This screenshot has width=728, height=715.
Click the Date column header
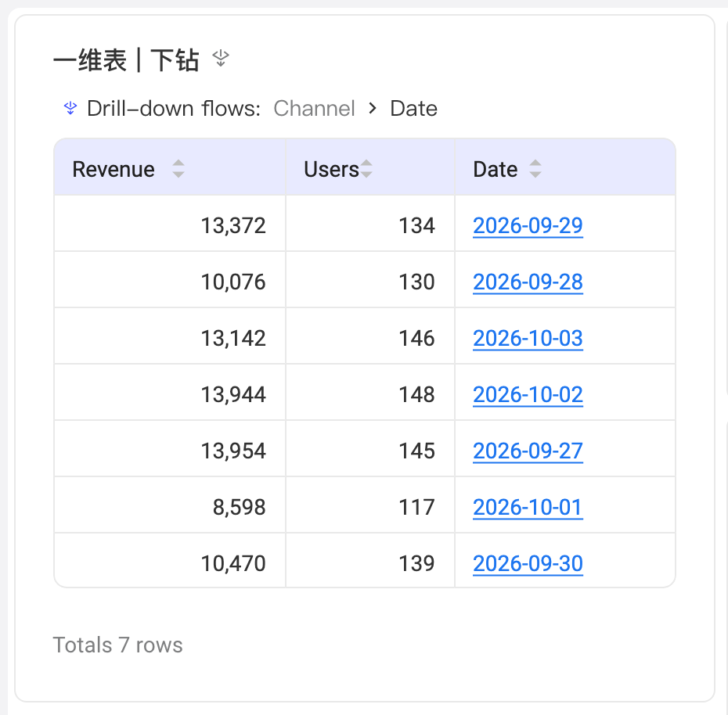[x=565, y=167]
